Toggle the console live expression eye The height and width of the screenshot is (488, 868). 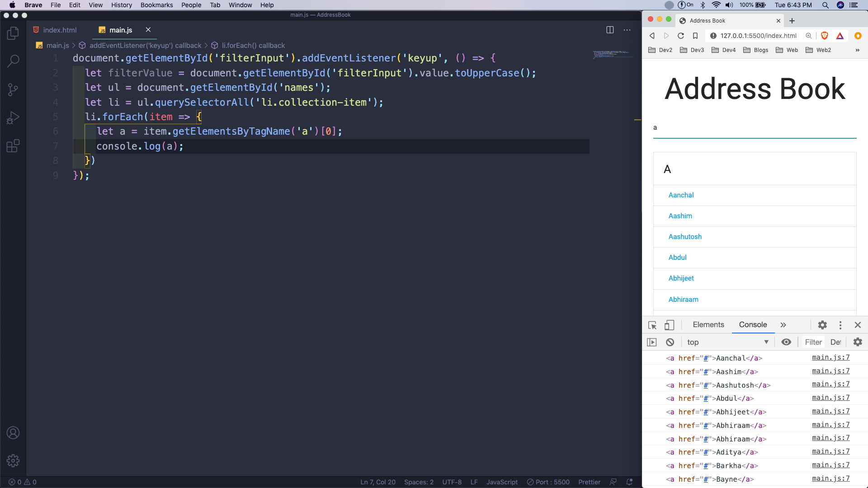click(x=786, y=342)
